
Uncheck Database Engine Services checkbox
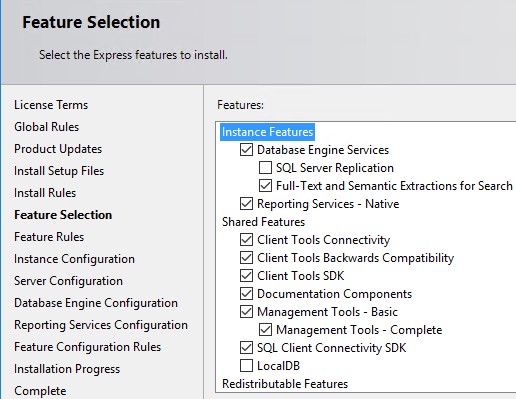click(x=246, y=150)
